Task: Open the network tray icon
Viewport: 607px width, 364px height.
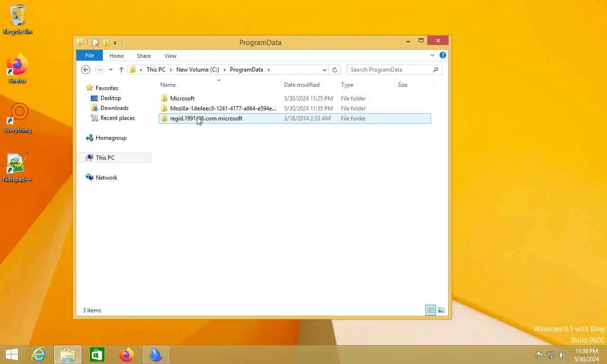Action: [551, 355]
